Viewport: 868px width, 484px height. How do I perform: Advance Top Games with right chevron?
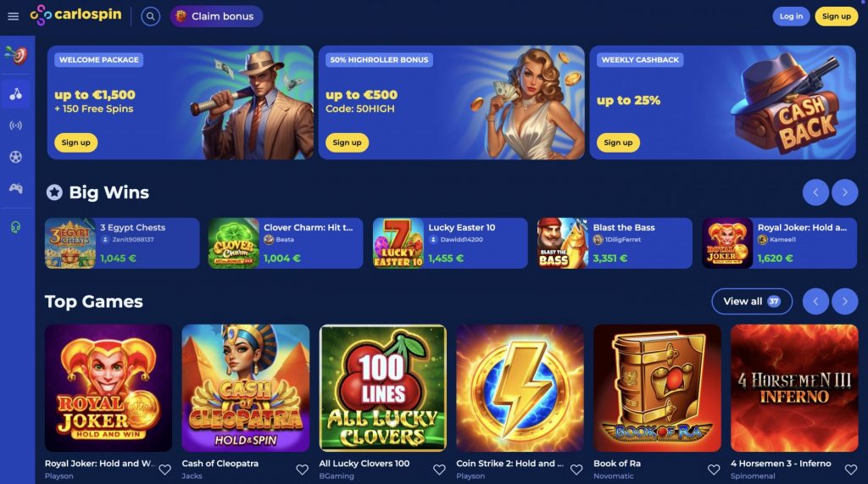(x=845, y=302)
